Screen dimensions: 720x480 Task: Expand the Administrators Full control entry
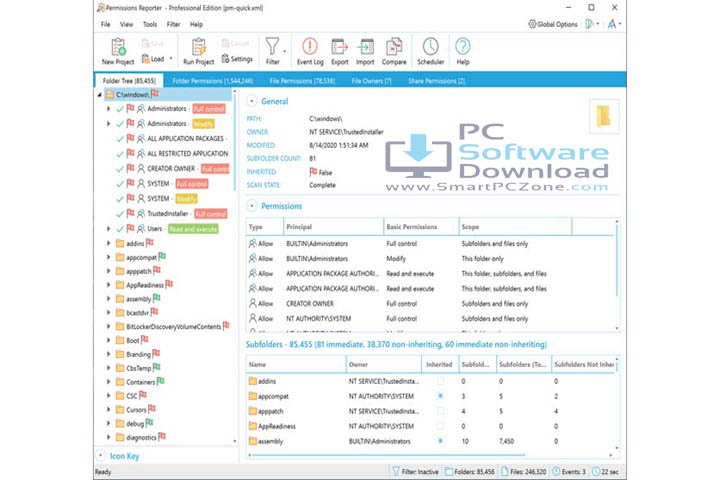click(x=108, y=109)
